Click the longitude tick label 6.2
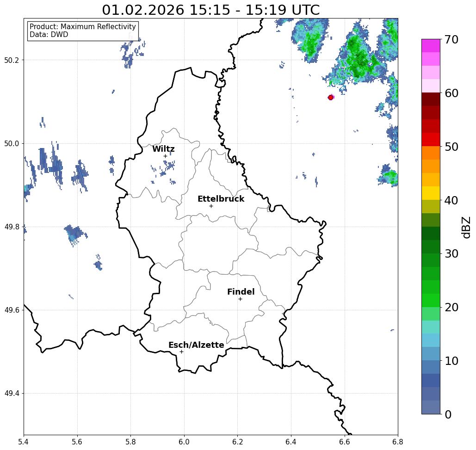Image resolution: width=476 pixels, height=450 pixels. point(237,442)
